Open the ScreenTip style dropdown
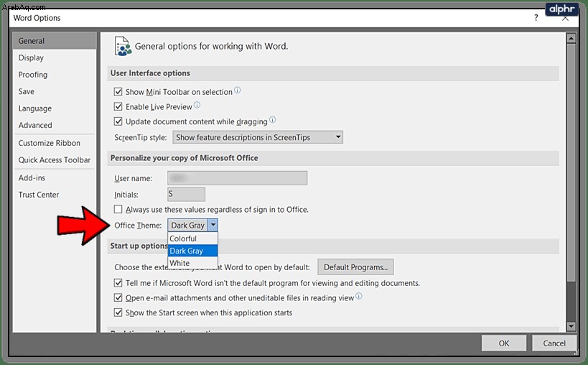Screen dimensions: 588x365 pos(258,137)
